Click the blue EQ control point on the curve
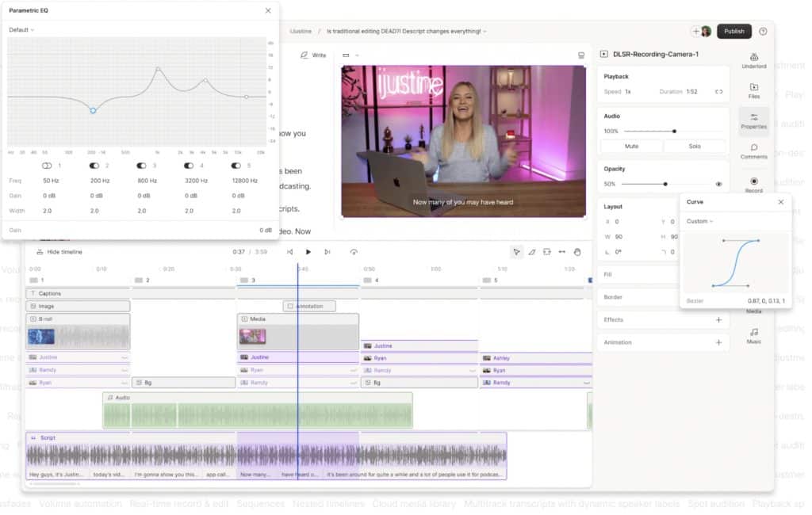812x515 pixels. click(94, 111)
